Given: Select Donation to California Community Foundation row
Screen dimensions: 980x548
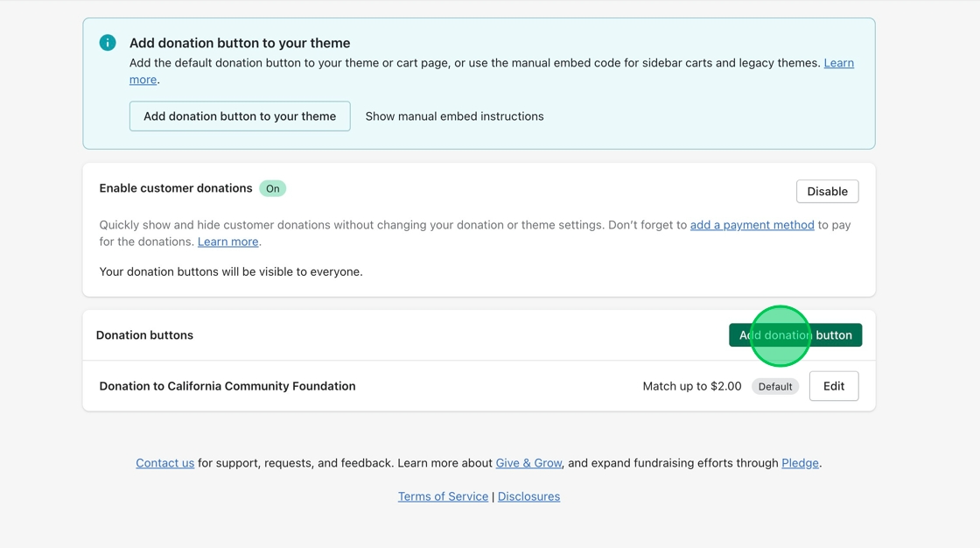Looking at the screenshot, I should point(479,386).
